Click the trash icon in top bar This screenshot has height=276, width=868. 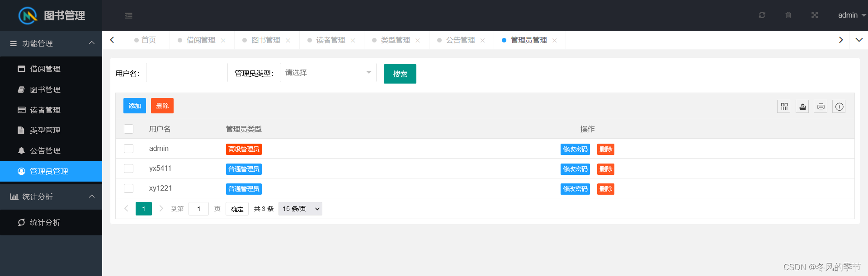[x=788, y=15]
